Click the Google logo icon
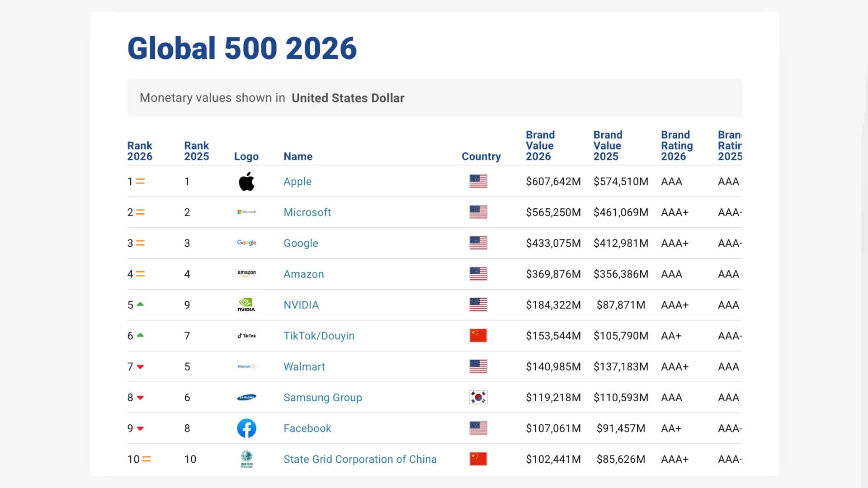Image resolution: width=868 pixels, height=488 pixels. (246, 243)
